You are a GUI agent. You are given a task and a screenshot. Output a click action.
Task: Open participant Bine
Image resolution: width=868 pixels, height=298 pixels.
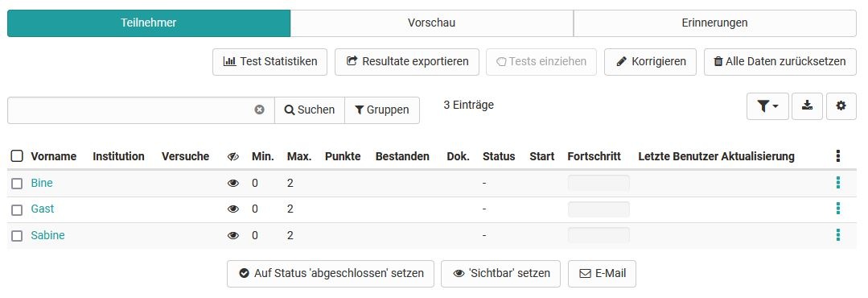42,184
